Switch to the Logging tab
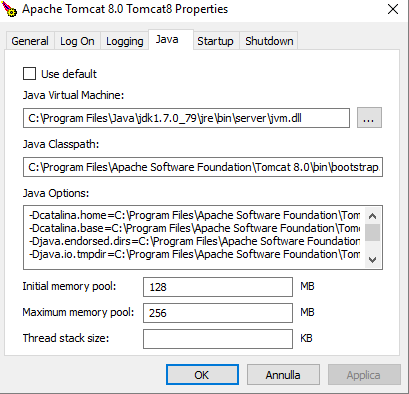 (x=125, y=41)
